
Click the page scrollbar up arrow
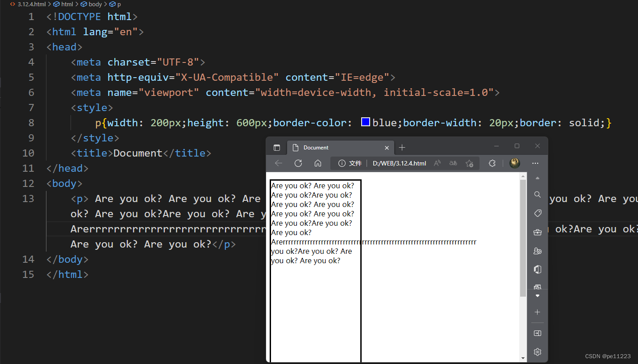tap(523, 177)
